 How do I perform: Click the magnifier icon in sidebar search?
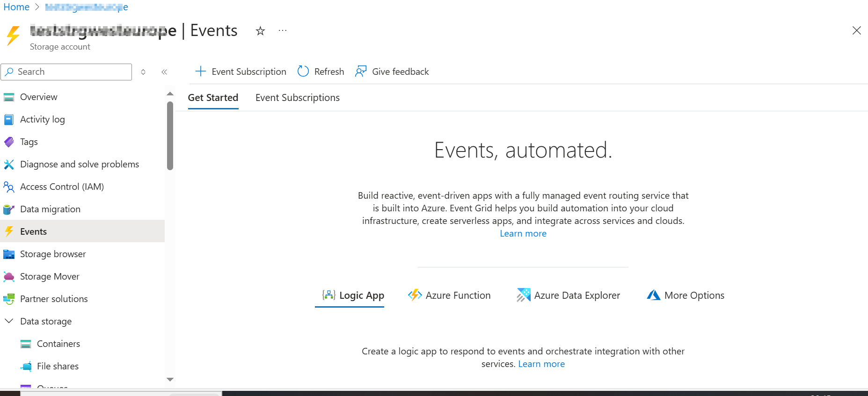point(9,72)
